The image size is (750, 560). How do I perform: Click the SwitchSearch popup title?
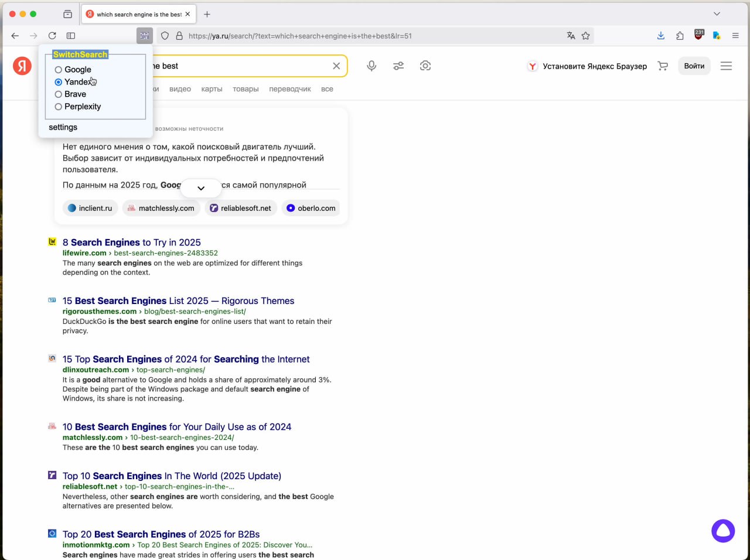click(x=80, y=54)
